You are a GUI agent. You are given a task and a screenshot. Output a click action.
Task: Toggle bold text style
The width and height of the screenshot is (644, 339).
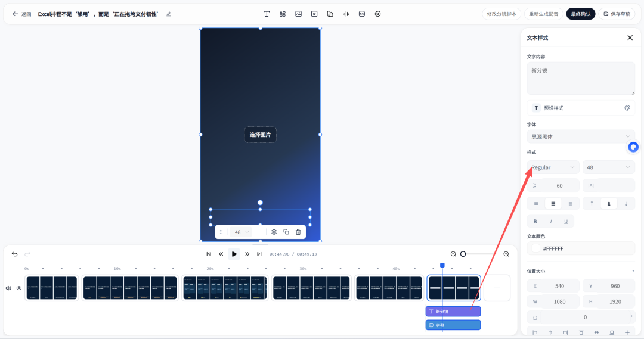pos(535,221)
